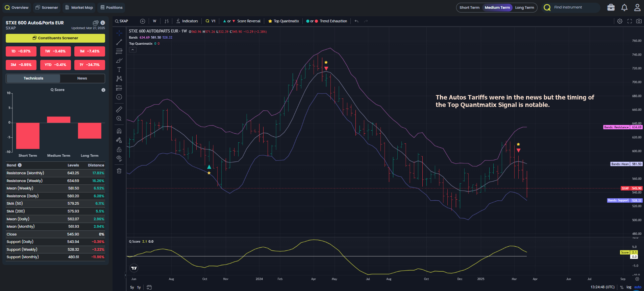
Task: Click the trash icon to remove drawings
Action: 119,171
